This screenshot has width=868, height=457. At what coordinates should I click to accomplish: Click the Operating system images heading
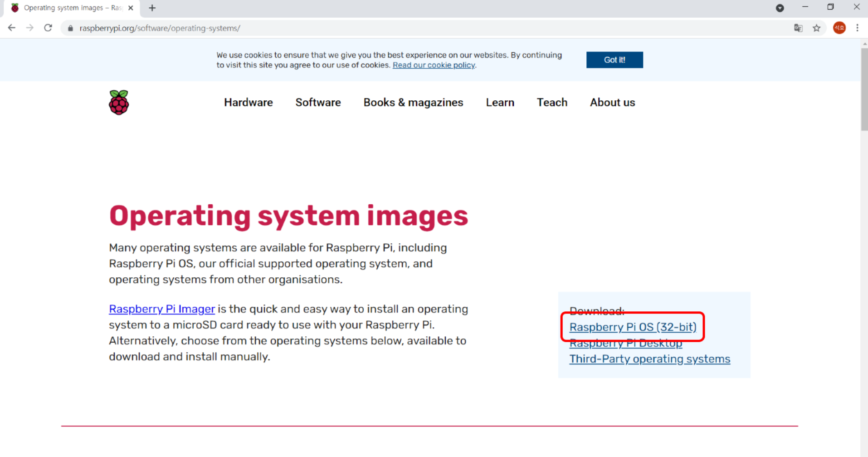pyautogui.click(x=288, y=216)
